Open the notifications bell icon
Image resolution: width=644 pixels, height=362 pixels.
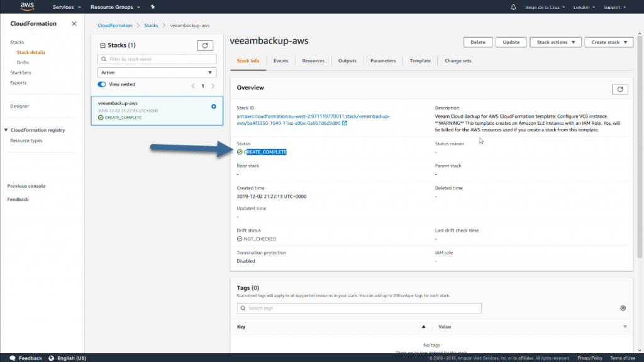513,7
